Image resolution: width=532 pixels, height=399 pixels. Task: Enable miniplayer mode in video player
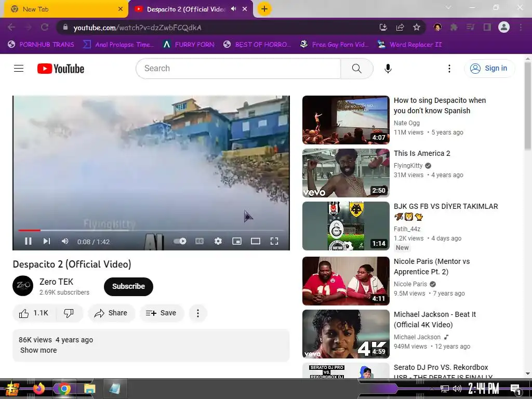[237, 241]
